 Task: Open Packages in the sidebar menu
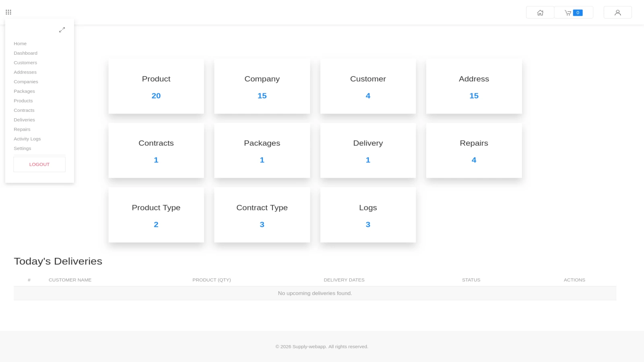click(x=24, y=91)
